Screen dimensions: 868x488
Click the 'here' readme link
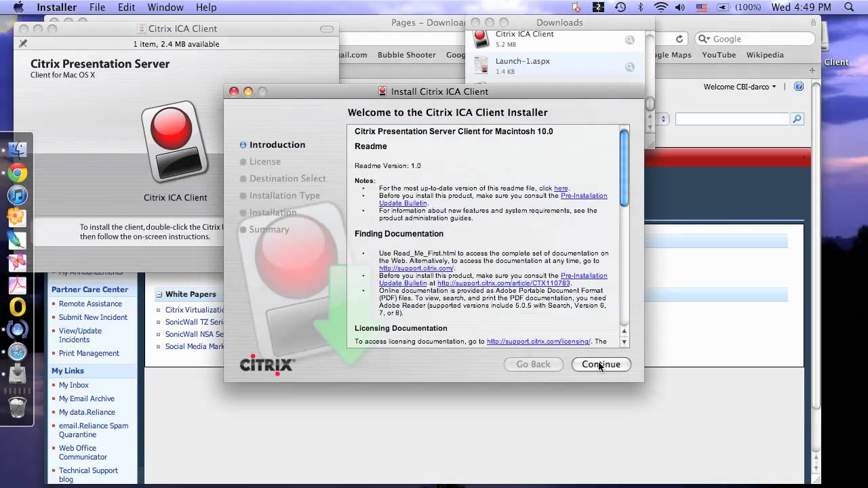click(x=561, y=188)
